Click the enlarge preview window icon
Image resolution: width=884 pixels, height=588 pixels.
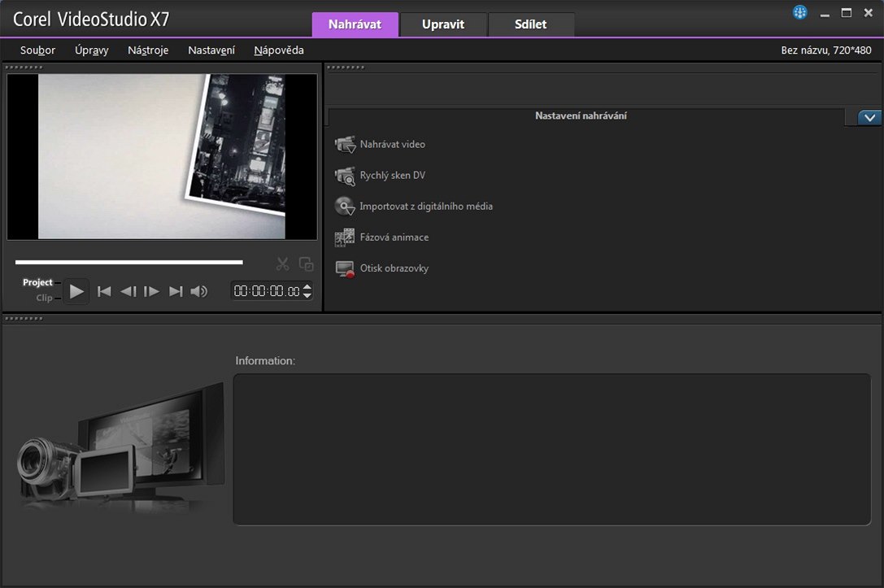coord(307,264)
